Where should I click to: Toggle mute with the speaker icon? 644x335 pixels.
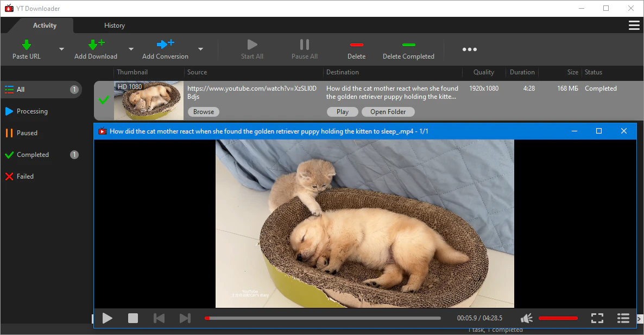pyautogui.click(x=526, y=318)
